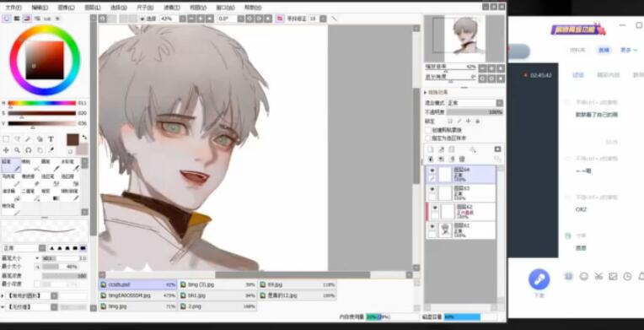Click the delete layer trash icon

[462, 159]
